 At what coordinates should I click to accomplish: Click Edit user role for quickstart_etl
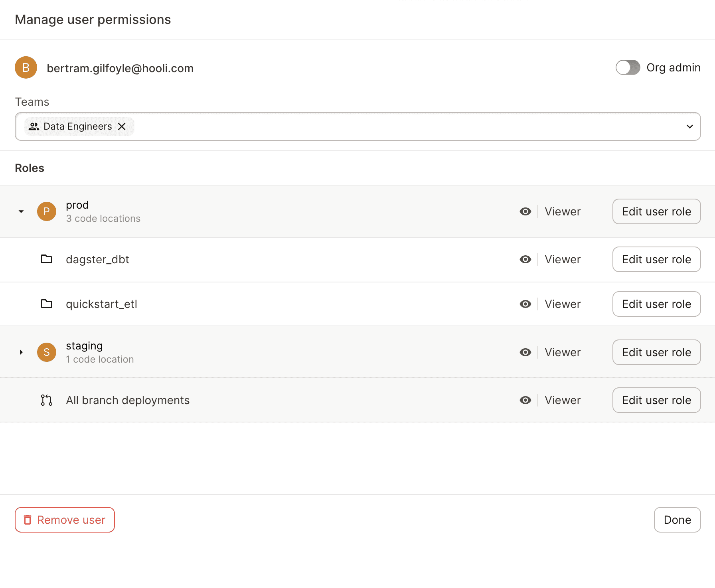656,304
